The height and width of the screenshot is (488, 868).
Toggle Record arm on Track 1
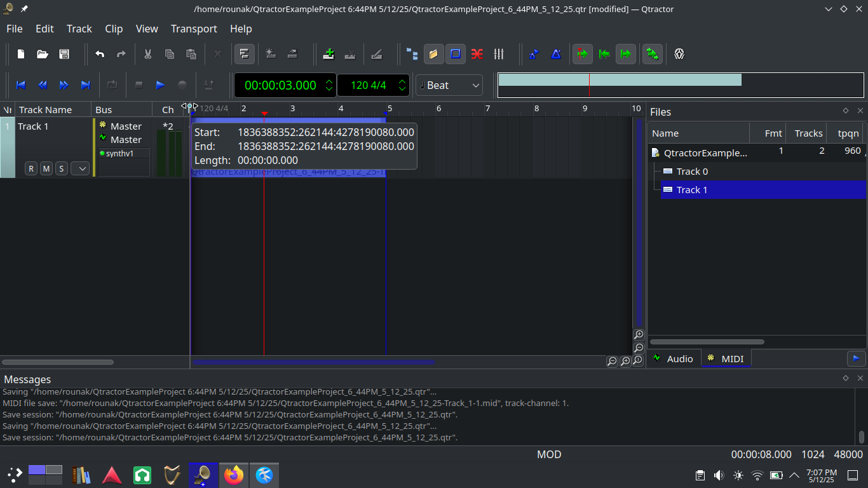31,168
